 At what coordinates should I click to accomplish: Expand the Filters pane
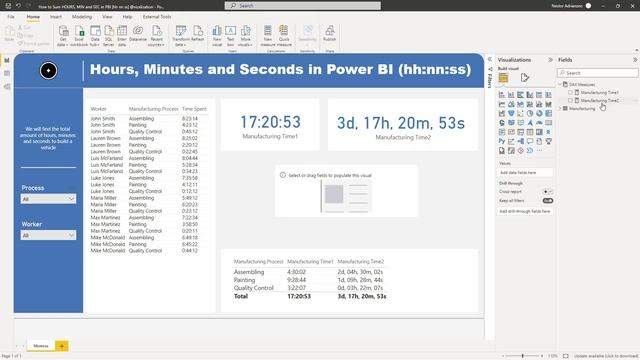pos(490,59)
